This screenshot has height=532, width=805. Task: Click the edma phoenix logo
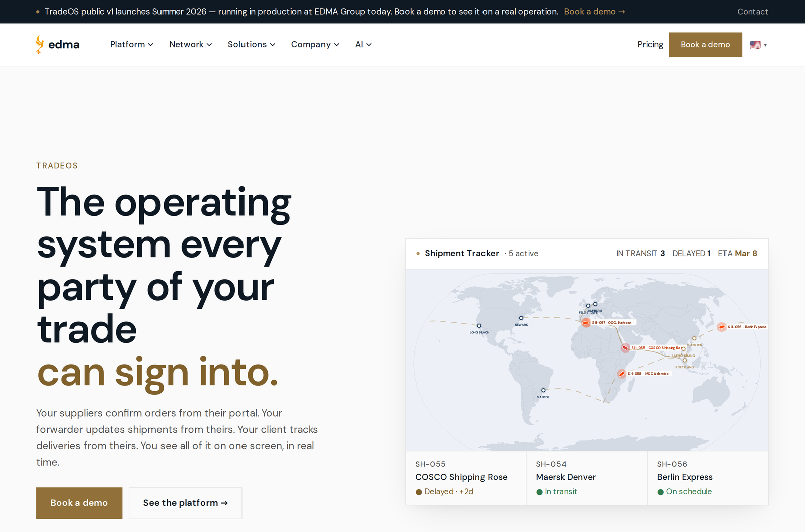tap(57, 45)
